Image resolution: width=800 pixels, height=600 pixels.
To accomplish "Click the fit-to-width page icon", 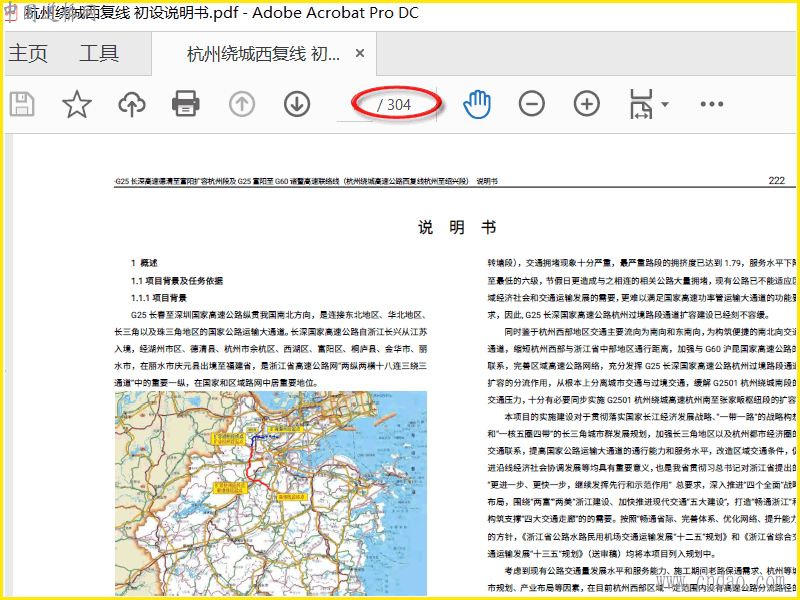I will tap(640, 104).
